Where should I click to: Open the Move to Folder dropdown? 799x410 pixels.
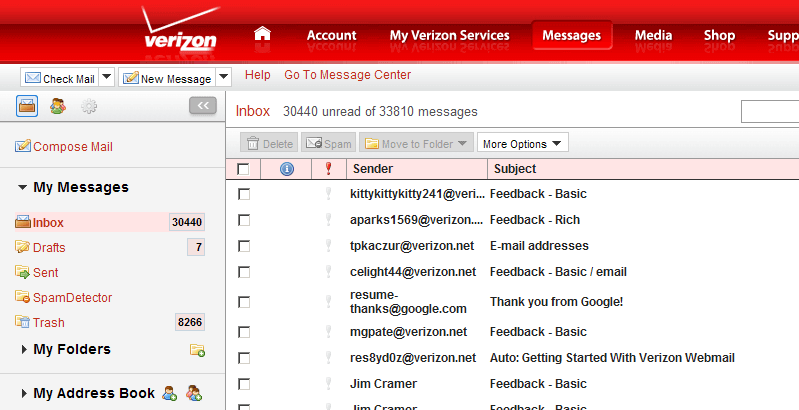(416, 144)
